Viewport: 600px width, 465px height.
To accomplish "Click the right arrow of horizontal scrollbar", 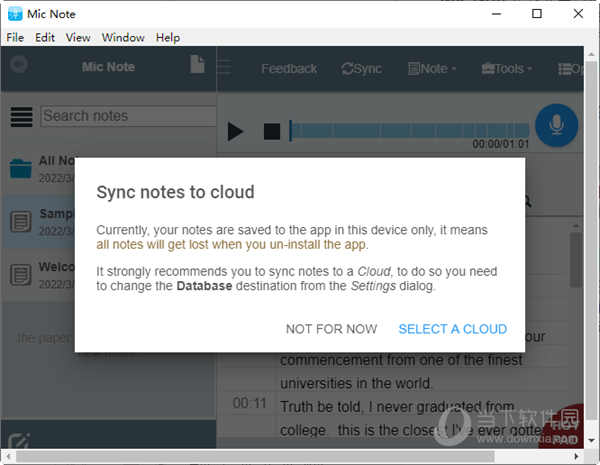I will [576, 456].
